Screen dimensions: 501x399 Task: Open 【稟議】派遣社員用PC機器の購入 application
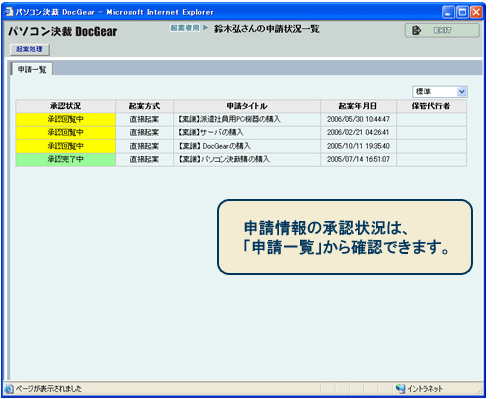(x=229, y=119)
